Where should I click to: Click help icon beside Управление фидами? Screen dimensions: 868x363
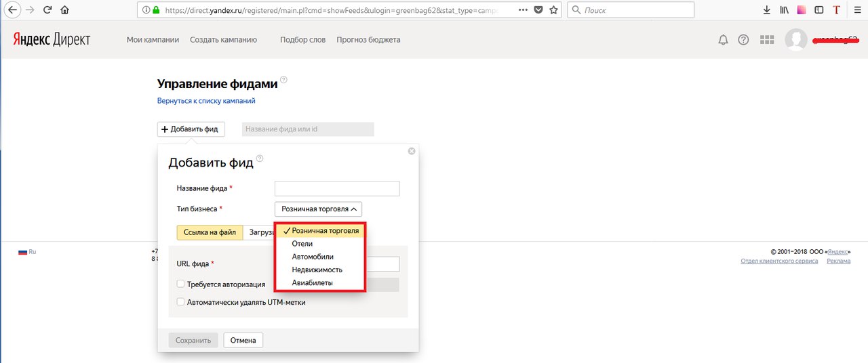pyautogui.click(x=283, y=79)
